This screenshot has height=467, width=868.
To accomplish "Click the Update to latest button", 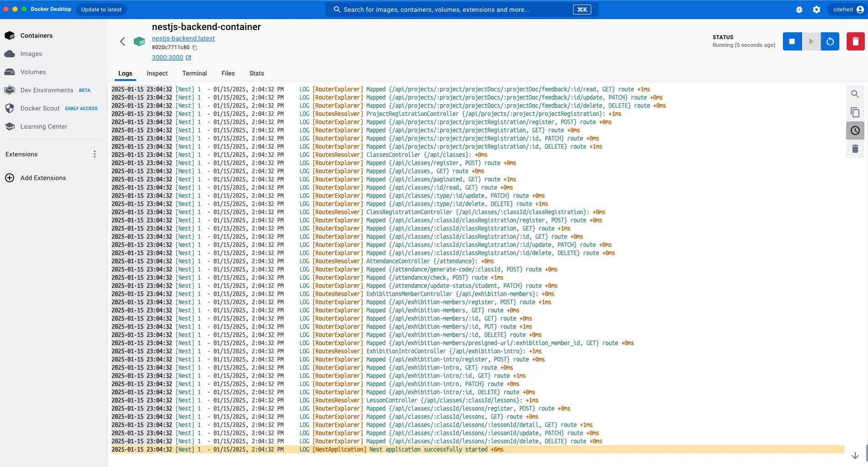I will (102, 10).
